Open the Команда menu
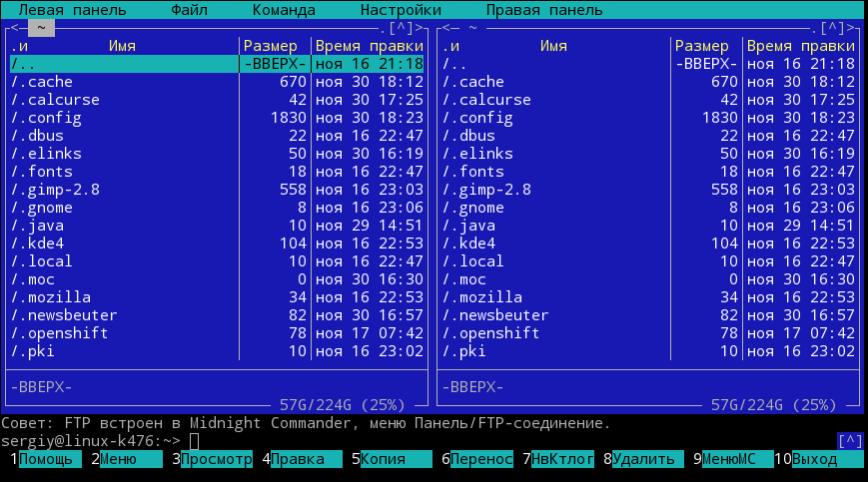Image resolution: width=868 pixels, height=482 pixels. click(x=284, y=10)
